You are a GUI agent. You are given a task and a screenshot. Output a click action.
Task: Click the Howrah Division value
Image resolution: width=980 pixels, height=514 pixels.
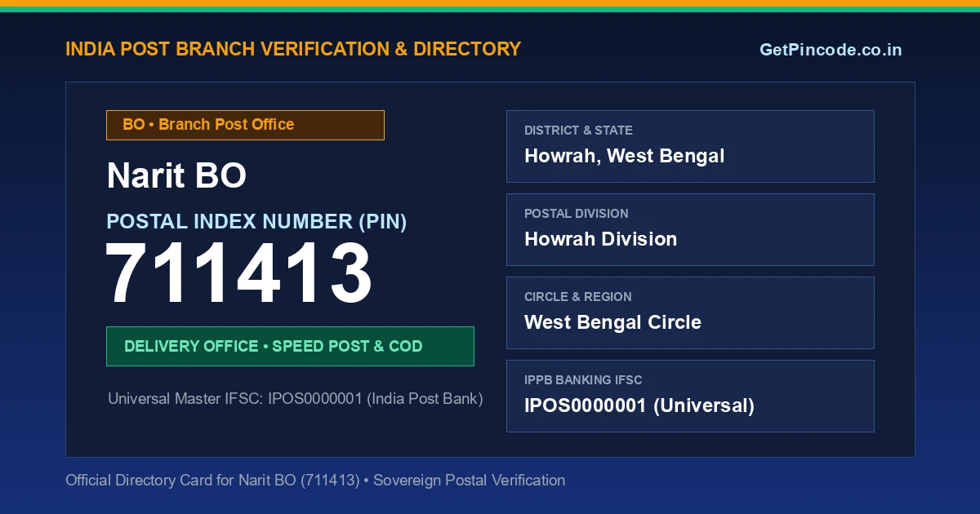coord(600,239)
